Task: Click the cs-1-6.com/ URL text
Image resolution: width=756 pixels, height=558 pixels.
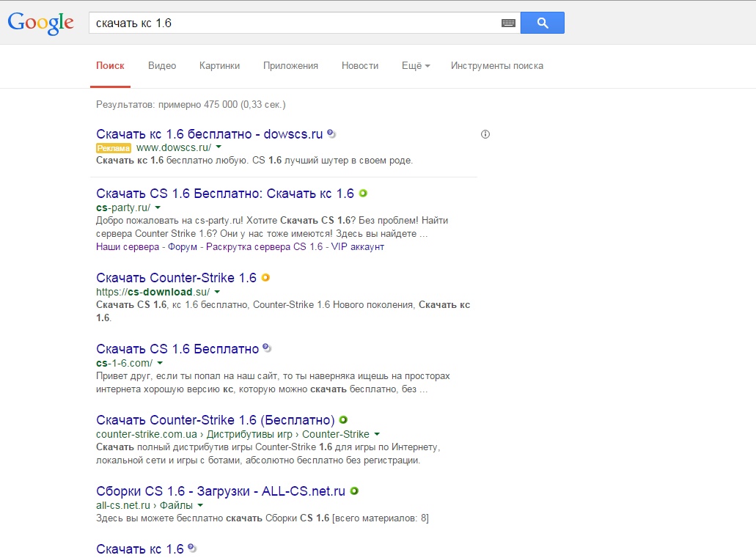Action: coord(125,363)
